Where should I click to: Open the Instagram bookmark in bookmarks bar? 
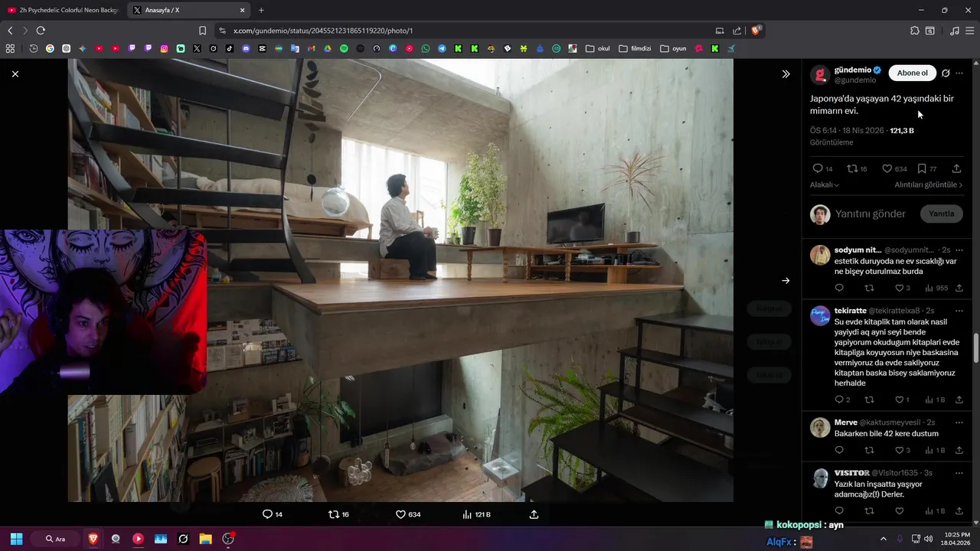pos(164,48)
